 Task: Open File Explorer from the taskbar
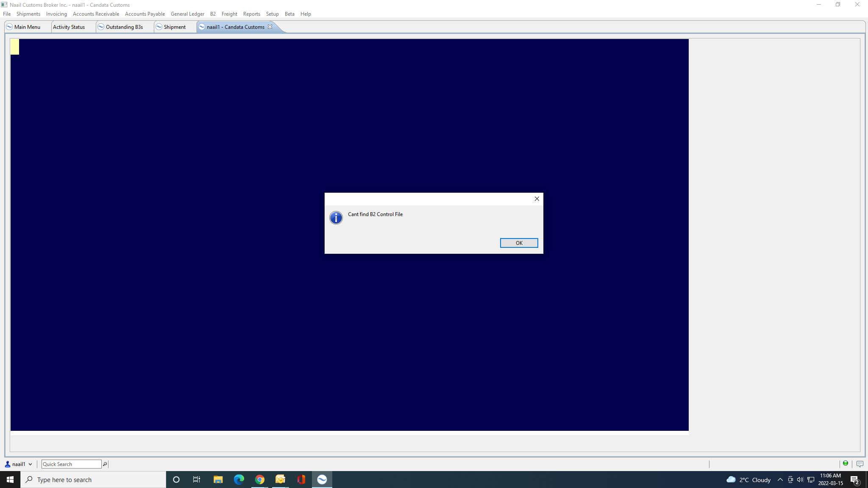pyautogui.click(x=218, y=480)
